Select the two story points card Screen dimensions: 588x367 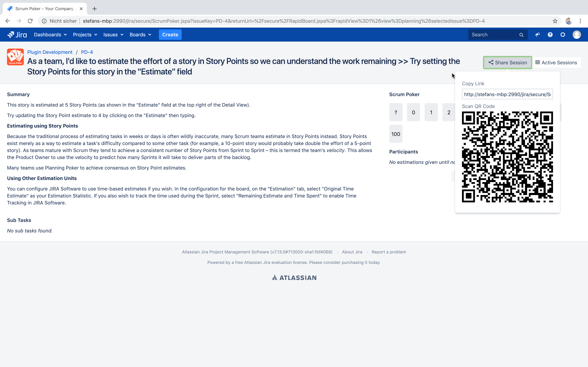pos(449,112)
